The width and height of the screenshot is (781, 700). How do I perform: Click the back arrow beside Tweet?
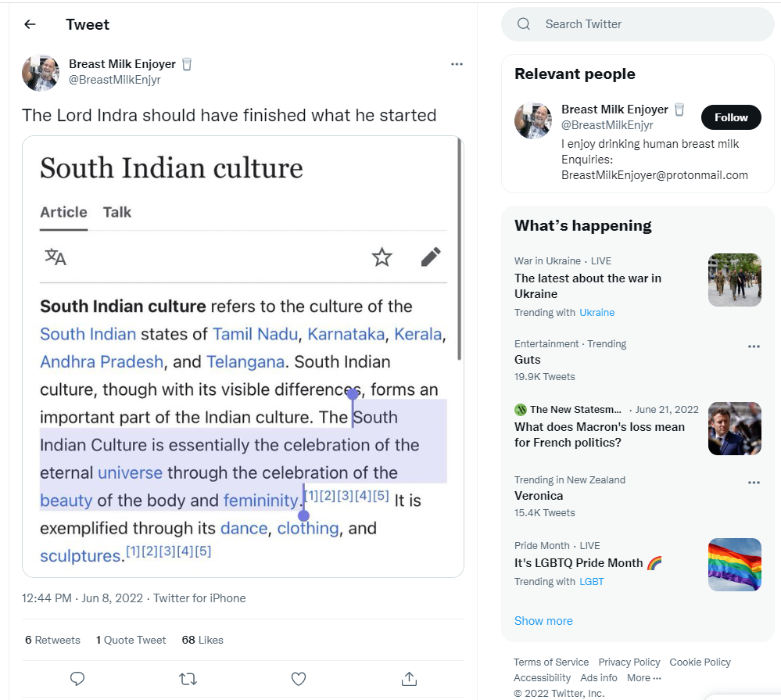tap(30, 24)
